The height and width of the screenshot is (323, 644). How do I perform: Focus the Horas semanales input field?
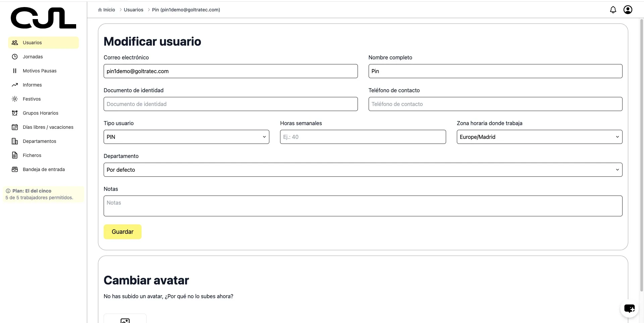363,137
